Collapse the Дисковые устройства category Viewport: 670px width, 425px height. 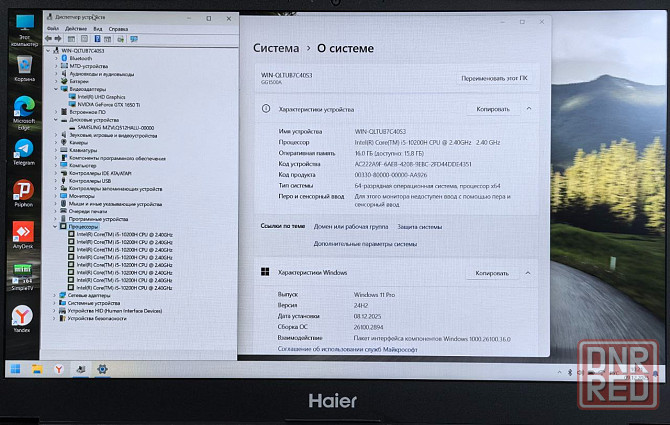56,120
